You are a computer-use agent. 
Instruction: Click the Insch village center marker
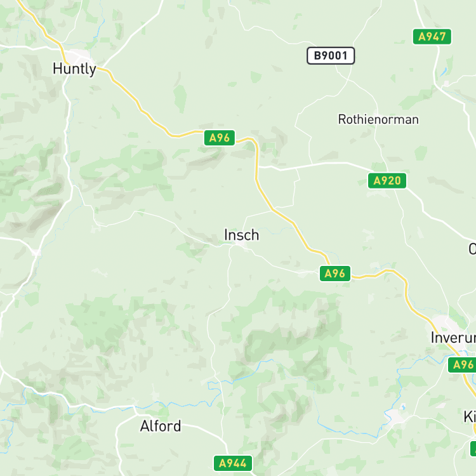point(242,245)
